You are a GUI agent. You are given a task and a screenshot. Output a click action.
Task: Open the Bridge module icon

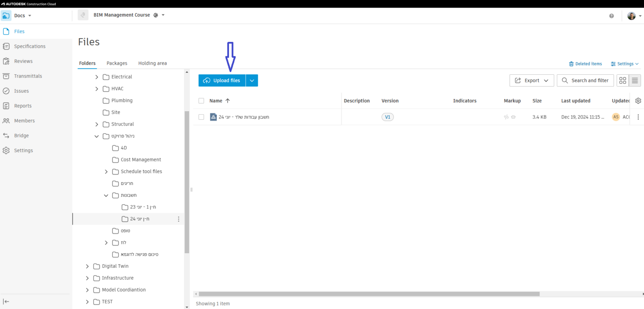point(6,136)
